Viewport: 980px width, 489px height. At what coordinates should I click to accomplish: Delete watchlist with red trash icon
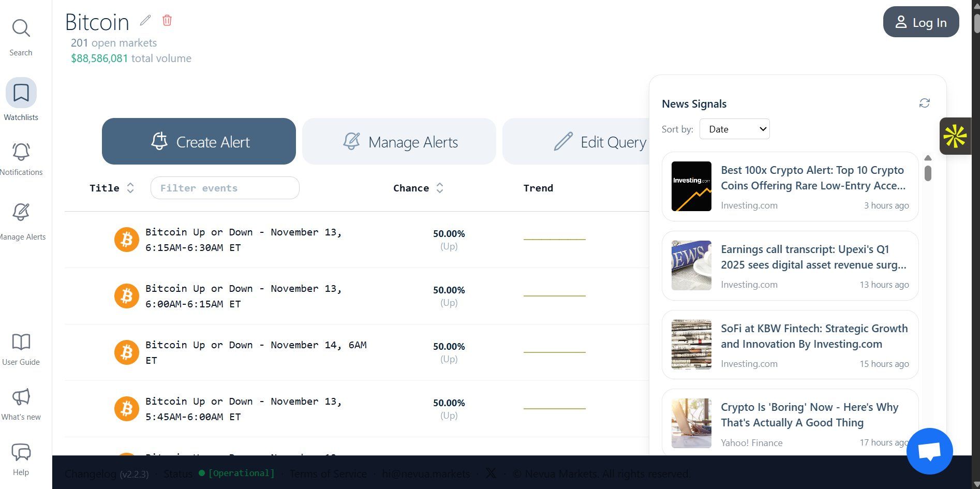pos(167,20)
